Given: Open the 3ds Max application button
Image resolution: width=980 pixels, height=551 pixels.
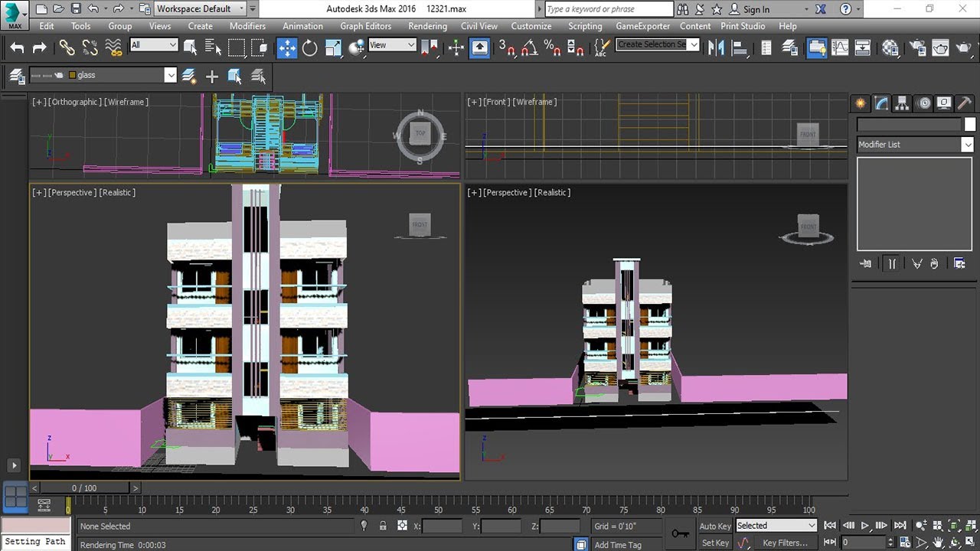Looking at the screenshot, I should [14, 15].
